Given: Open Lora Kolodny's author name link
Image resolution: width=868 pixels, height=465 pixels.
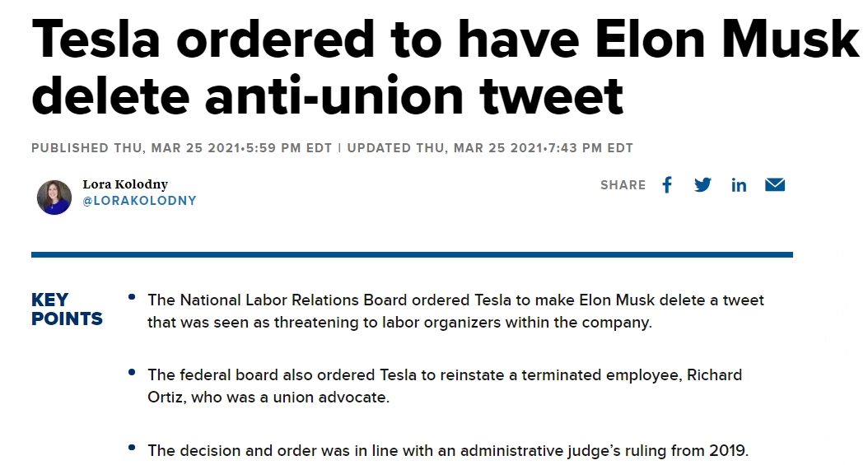Looking at the screenshot, I should click(x=125, y=184).
